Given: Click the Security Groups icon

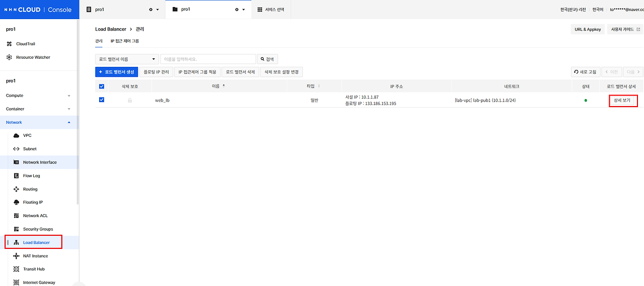Looking at the screenshot, I should click(16, 229).
